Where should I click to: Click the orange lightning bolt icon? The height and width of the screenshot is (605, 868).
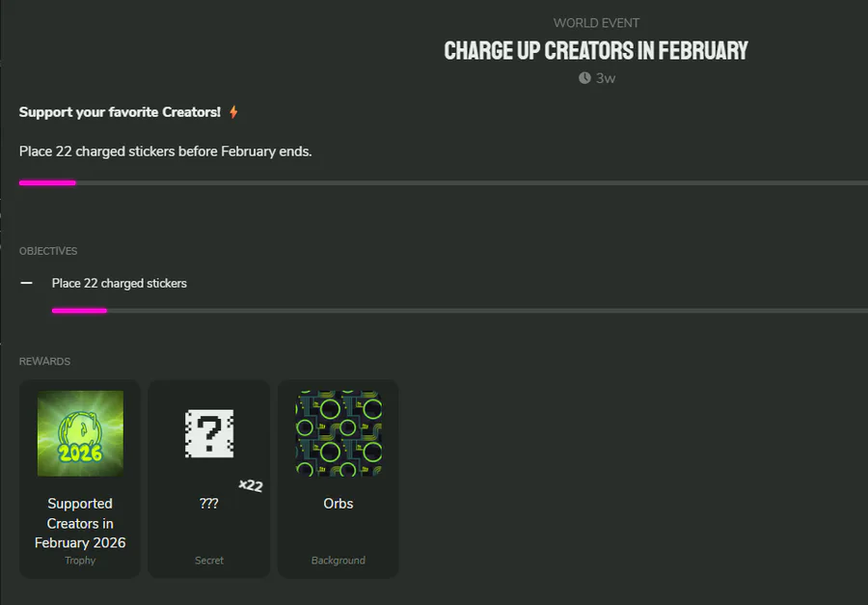tap(233, 113)
